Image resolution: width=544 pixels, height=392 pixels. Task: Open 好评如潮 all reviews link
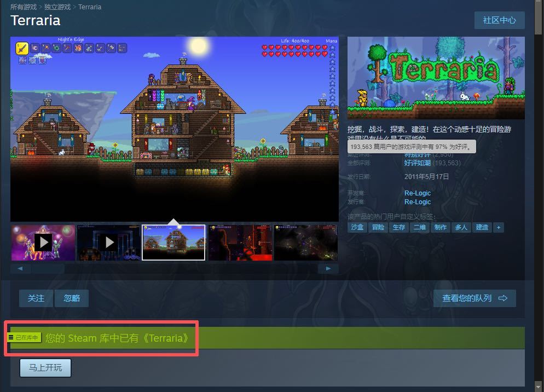(417, 163)
